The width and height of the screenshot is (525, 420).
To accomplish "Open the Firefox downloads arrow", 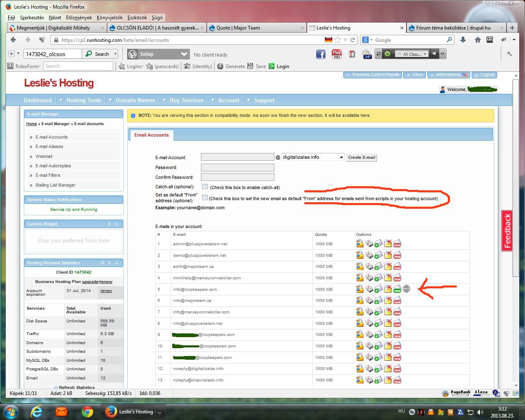I will [463, 40].
